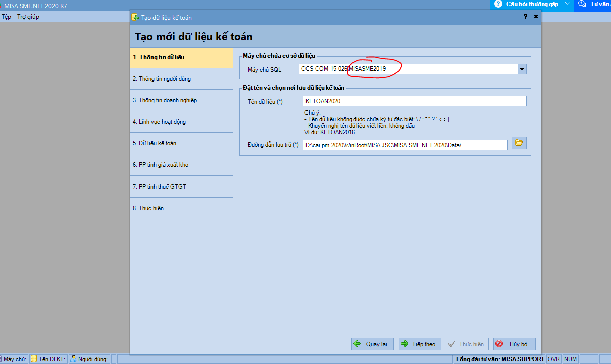611x364 pixels.
Task: Click the example text Ví dụ: KETOAN2016
Action: 330,132
